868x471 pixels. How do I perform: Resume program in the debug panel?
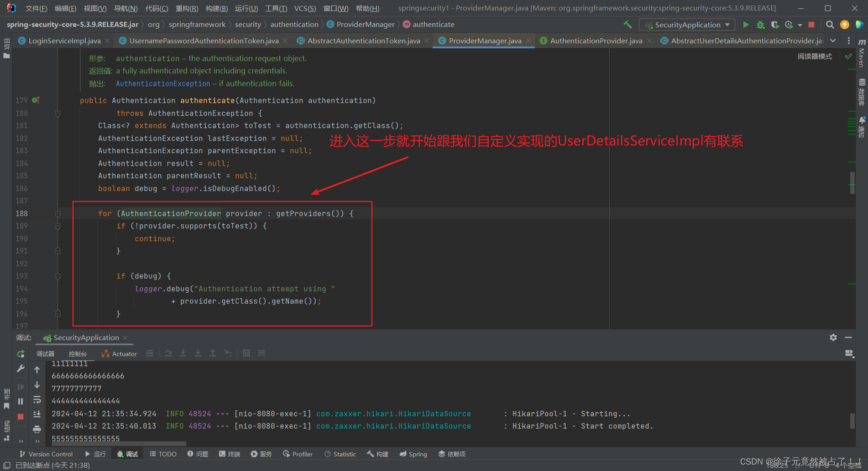coord(21,387)
